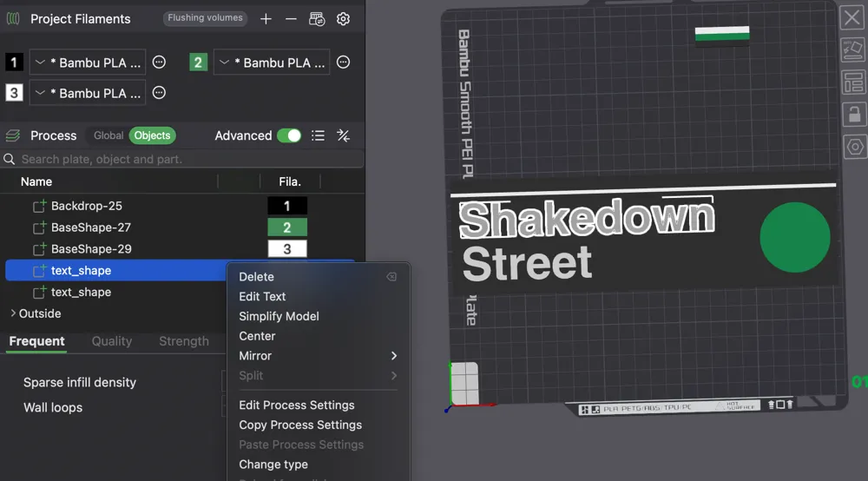
Task: Choose Edit Text from context menu
Action: click(x=262, y=297)
